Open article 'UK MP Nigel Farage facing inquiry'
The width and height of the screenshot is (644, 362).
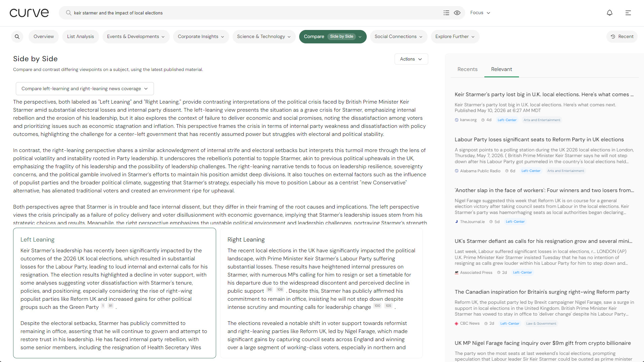point(543,343)
